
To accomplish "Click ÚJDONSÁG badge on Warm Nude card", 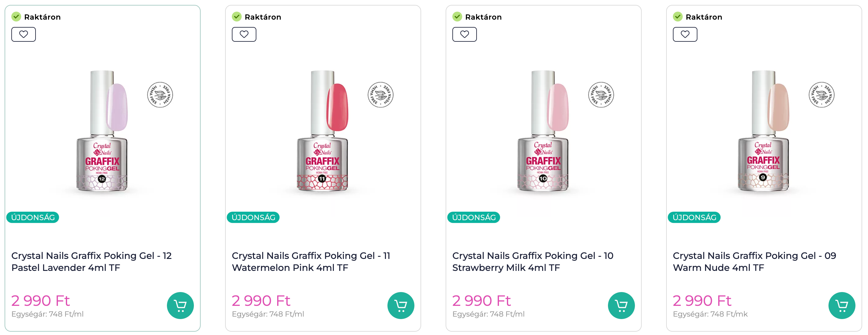I will click(694, 217).
